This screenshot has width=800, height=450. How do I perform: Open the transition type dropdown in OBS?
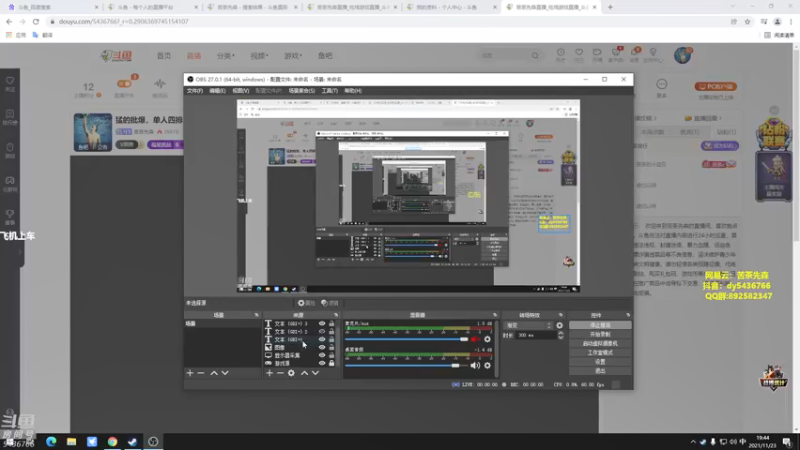point(529,326)
